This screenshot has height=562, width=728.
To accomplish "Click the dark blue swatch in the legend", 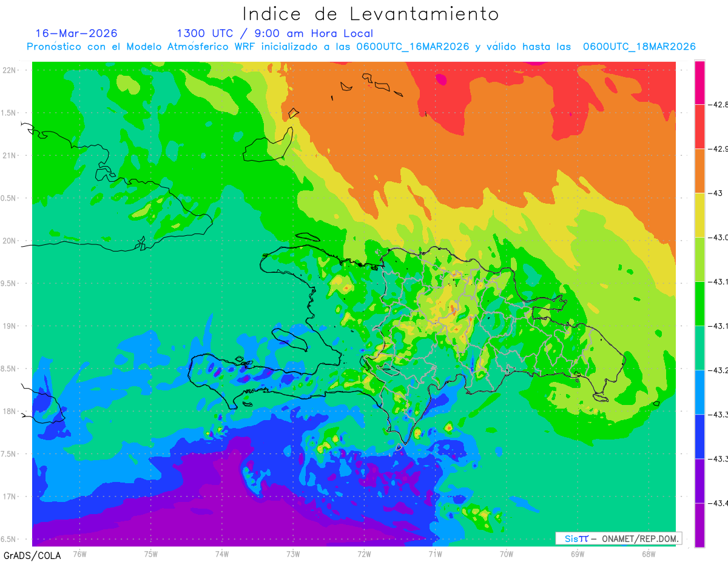I will point(699,436).
